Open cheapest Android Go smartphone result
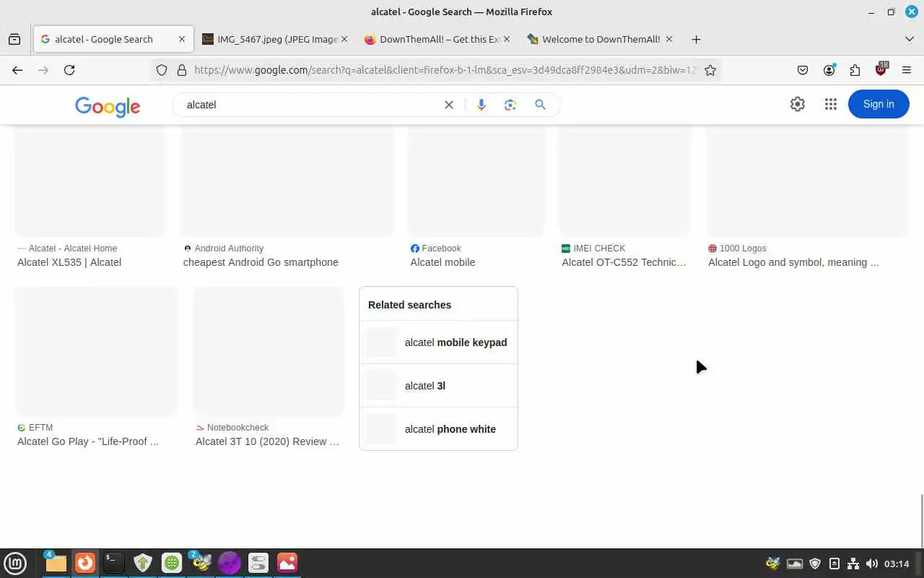This screenshot has height=578, width=924. [x=261, y=262]
